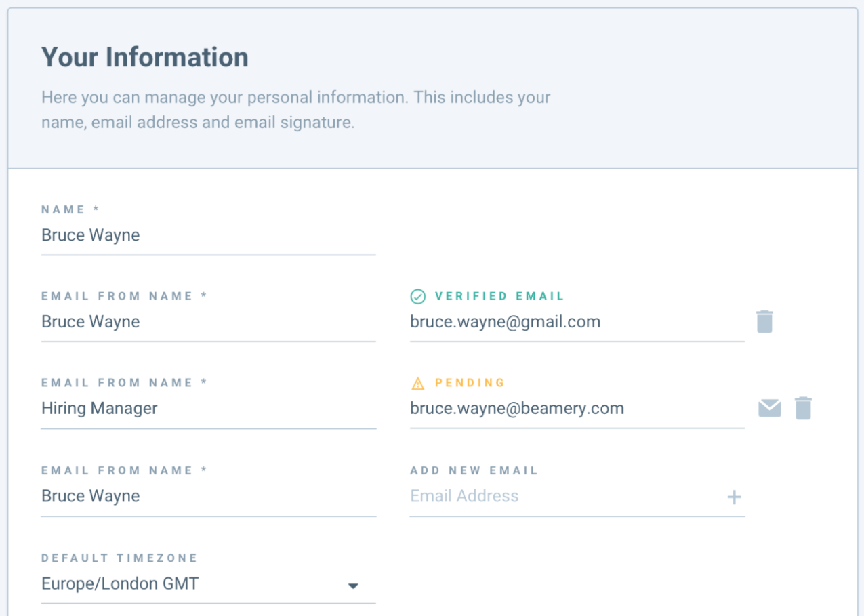Select the bruce.wayne@gmail.com email field
The height and width of the screenshot is (616, 864).
pyautogui.click(x=577, y=321)
